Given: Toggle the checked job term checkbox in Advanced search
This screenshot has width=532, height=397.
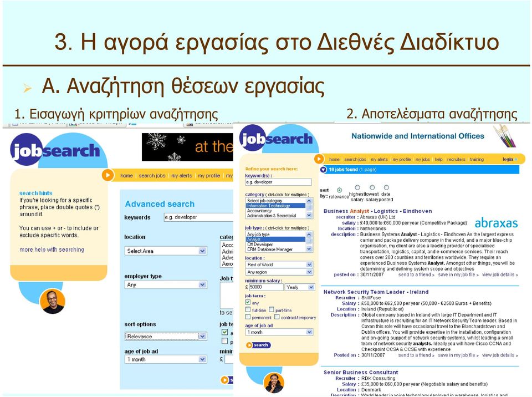Looking at the screenshot, I should [224, 332].
